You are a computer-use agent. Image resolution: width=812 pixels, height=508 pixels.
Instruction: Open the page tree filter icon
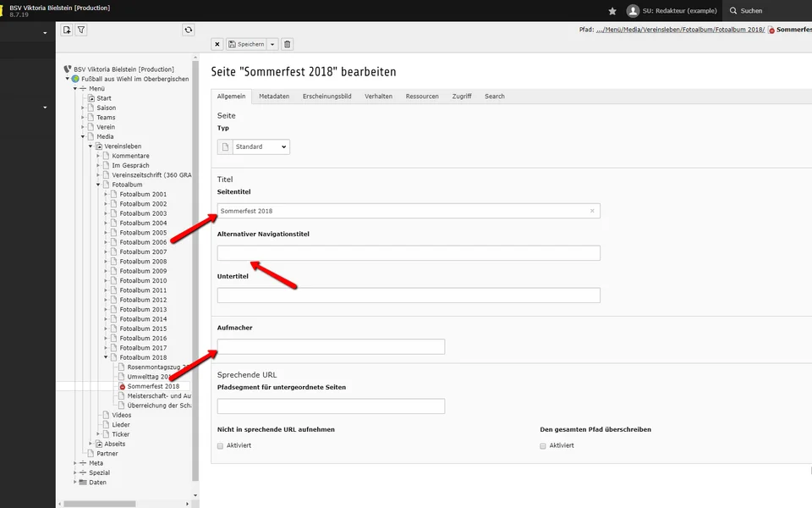click(81, 30)
